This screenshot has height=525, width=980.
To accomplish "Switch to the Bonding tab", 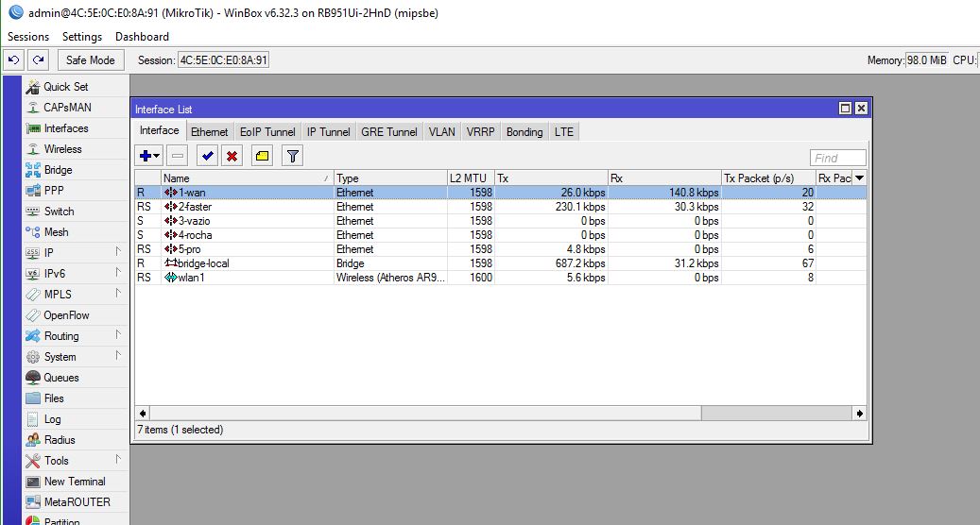I will pyautogui.click(x=524, y=131).
